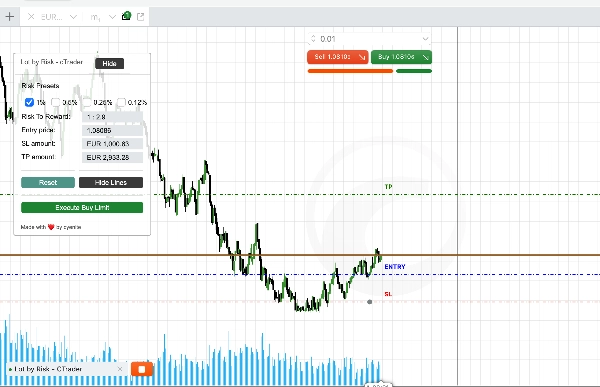The width and height of the screenshot is (600, 387).
Task: Click the green buy sentiment bar
Action: (414, 71)
